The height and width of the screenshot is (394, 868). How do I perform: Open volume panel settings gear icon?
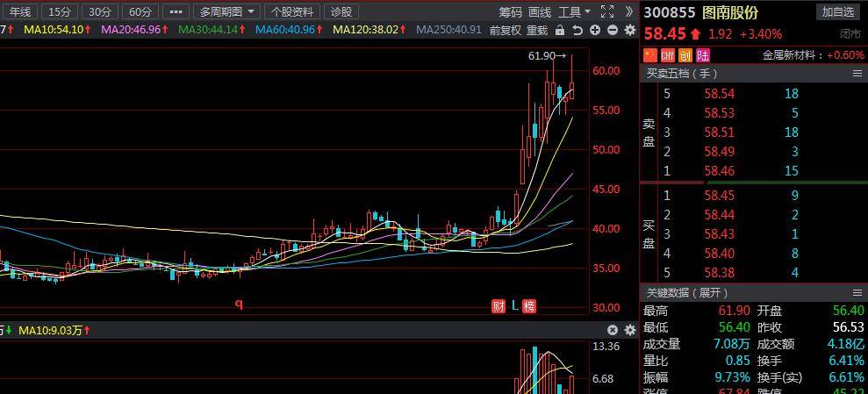pos(630,330)
